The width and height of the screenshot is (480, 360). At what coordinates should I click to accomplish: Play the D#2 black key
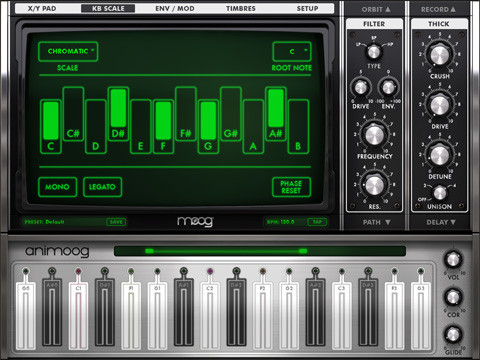click(x=236, y=312)
